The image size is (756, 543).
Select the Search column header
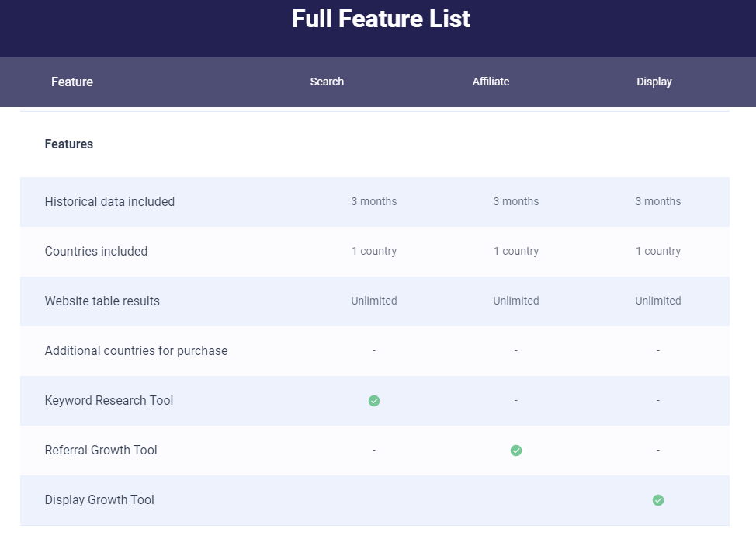[327, 82]
